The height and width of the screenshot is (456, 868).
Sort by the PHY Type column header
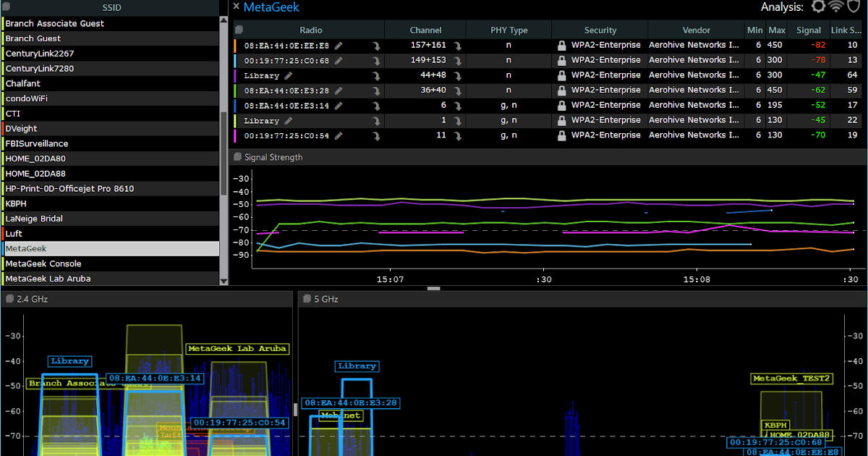tap(509, 30)
